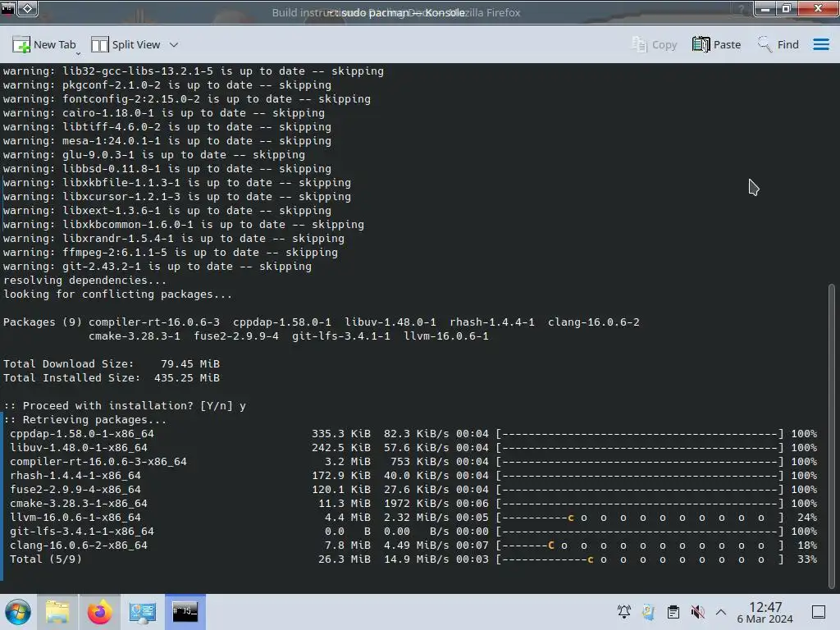Click the Split View button
Screen dimensions: 840x630
[126, 44]
